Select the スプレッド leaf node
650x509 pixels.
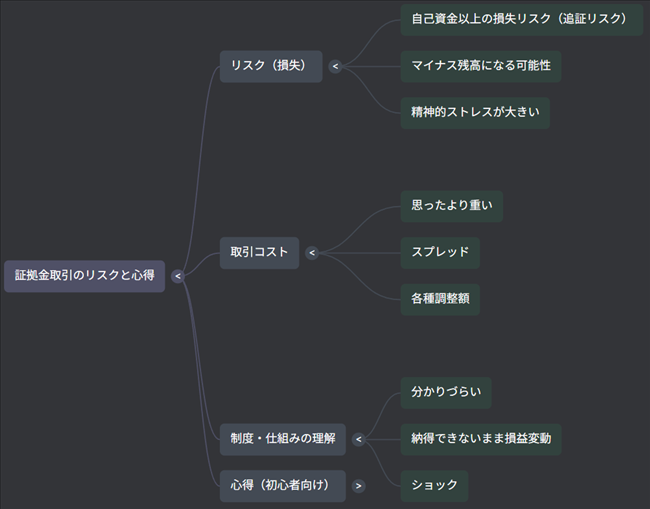click(x=439, y=253)
